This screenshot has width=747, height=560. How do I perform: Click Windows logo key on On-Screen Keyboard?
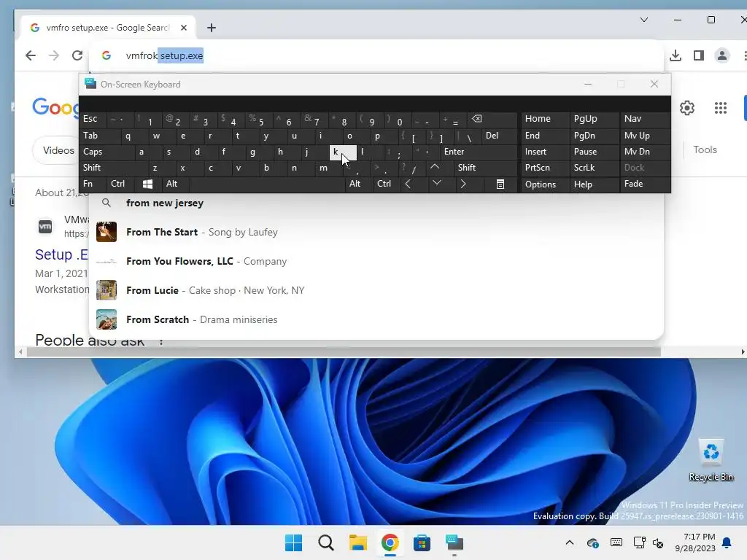(x=147, y=184)
